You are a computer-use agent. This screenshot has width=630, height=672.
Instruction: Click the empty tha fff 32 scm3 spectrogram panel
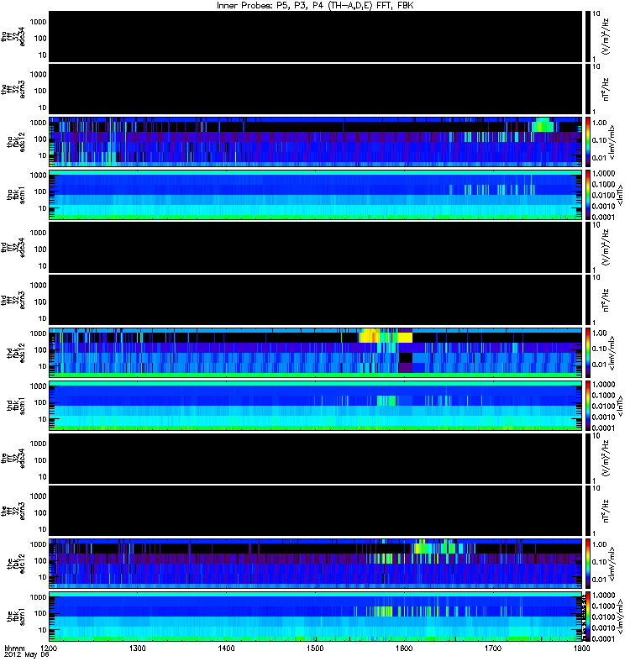pos(316,89)
